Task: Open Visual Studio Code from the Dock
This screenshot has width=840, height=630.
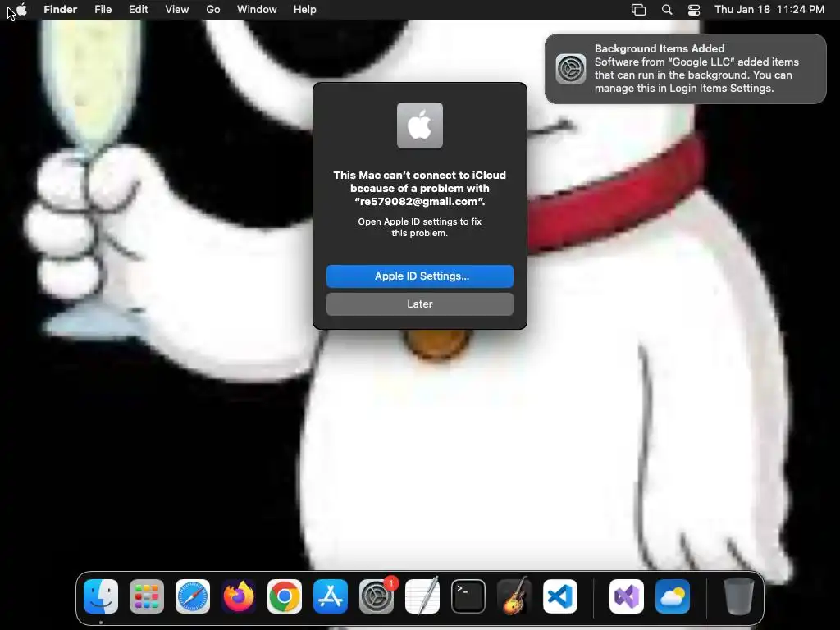Action: (x=560, y=596)
